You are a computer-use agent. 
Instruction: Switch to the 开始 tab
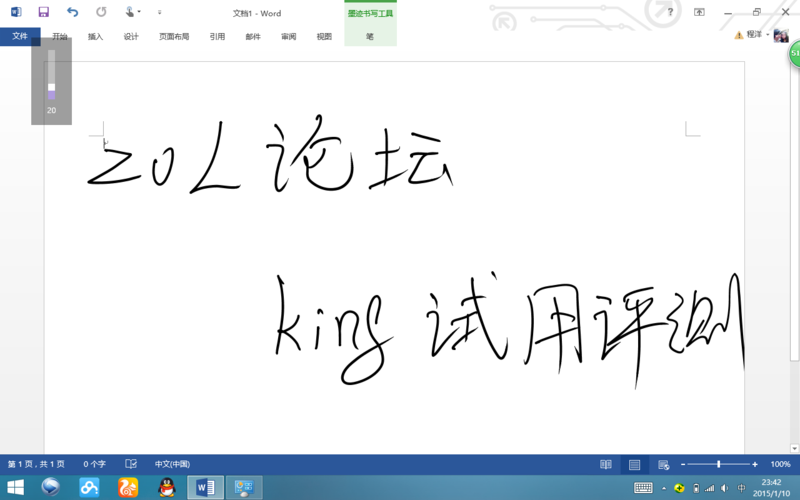60,36
